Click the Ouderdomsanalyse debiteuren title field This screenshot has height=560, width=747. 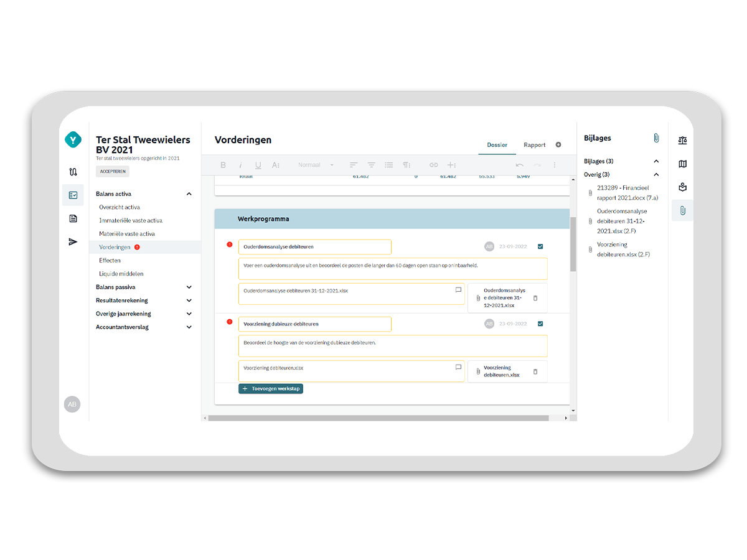(315, 247)
